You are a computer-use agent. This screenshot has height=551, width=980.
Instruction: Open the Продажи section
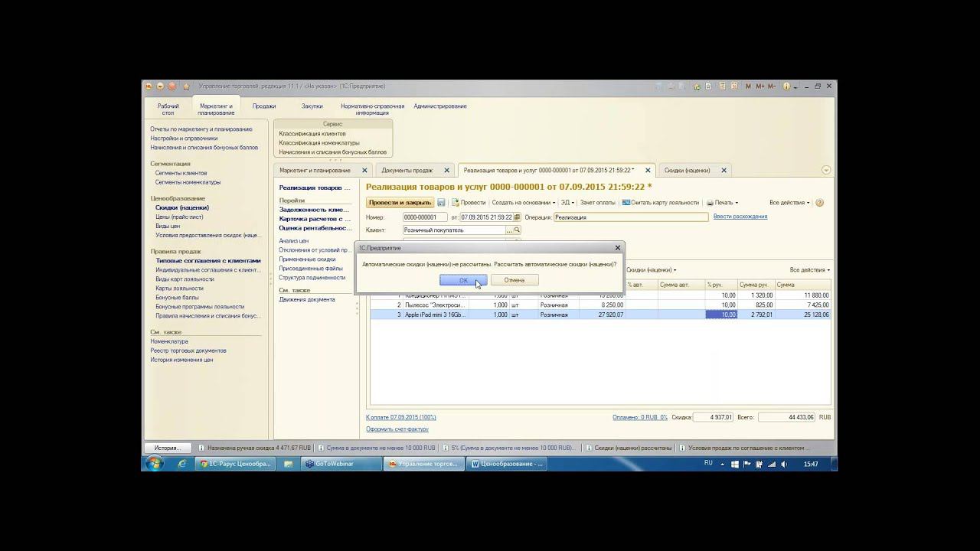pyautogui.click(x=264, y=106)
